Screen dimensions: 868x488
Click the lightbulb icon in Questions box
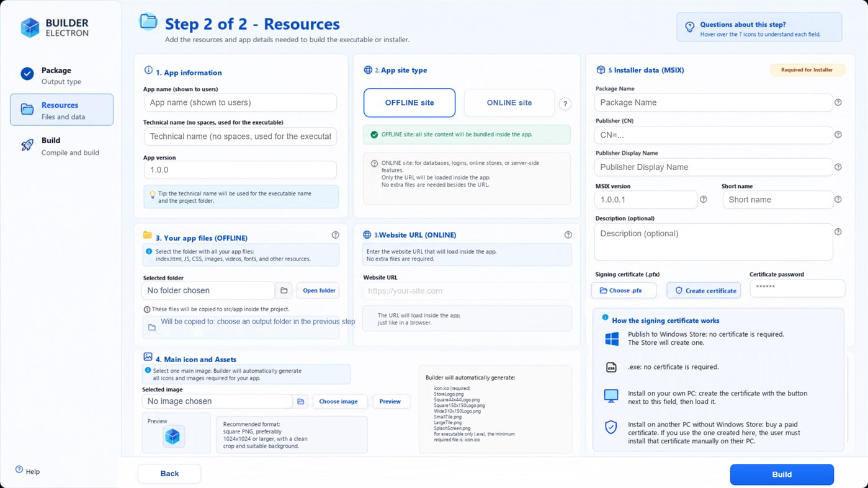689,27
